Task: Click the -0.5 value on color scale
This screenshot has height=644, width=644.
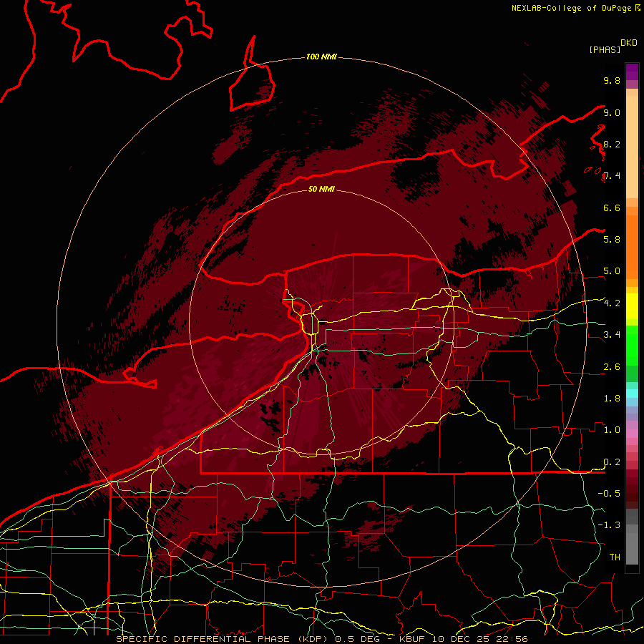Action: 609,493
